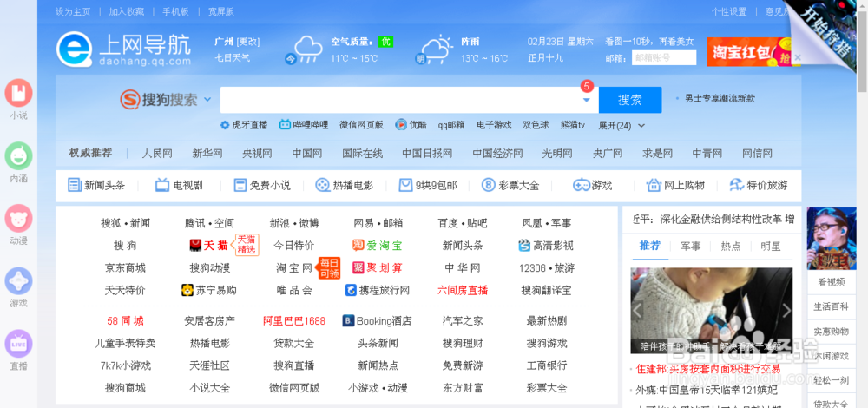868x408 pixels.
Task: Open 看视频 in right sidebar
Action: pyautogui.click(x=832, y=282)
